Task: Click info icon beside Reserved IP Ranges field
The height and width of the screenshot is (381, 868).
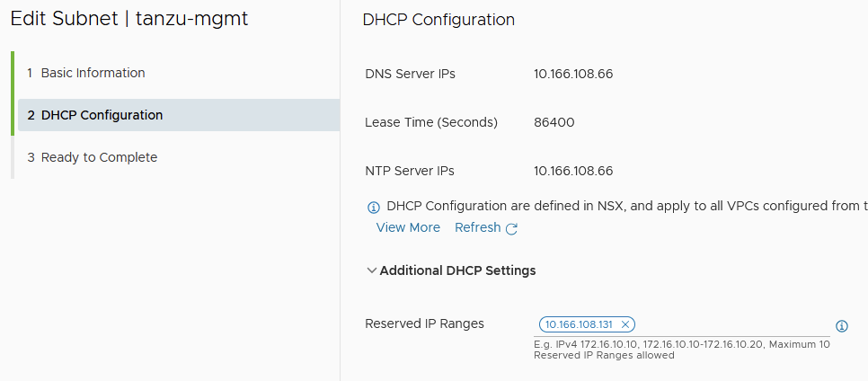Action: 842,326
